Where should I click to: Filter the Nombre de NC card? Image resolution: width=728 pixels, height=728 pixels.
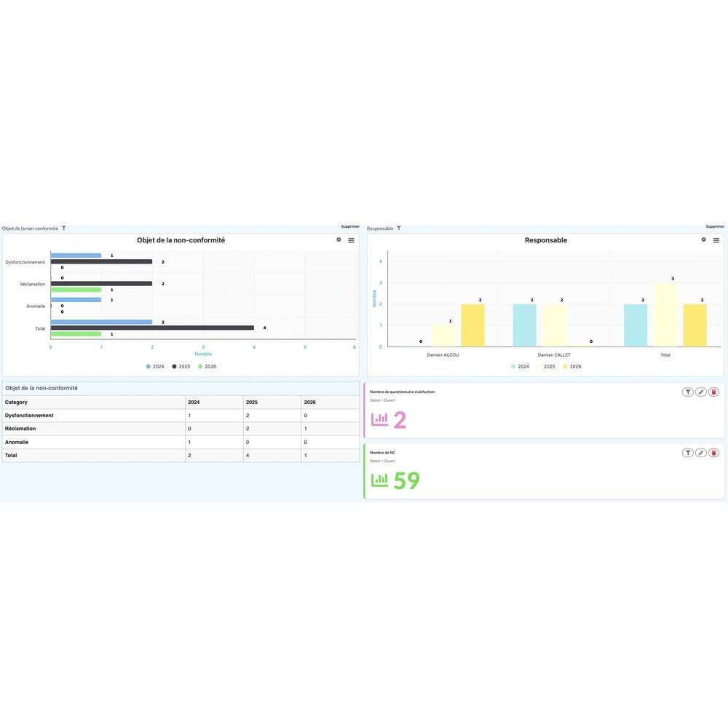(x=688, y=453)
